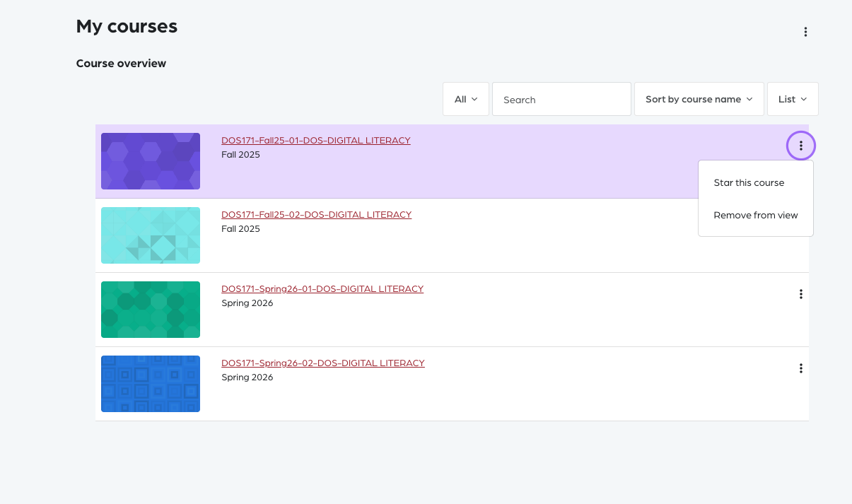
Task: Open the Sort by course name dropdown
Action: [699, 99]
